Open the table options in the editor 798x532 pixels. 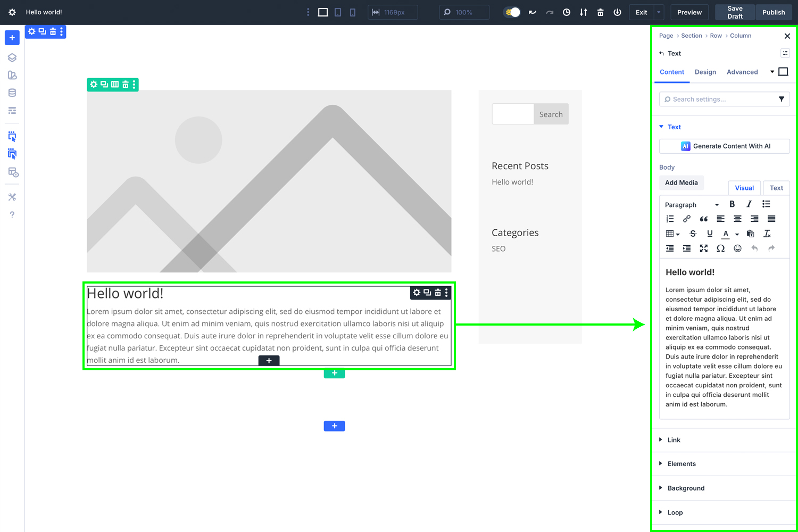pyautogui.click(x=671, y=234)
